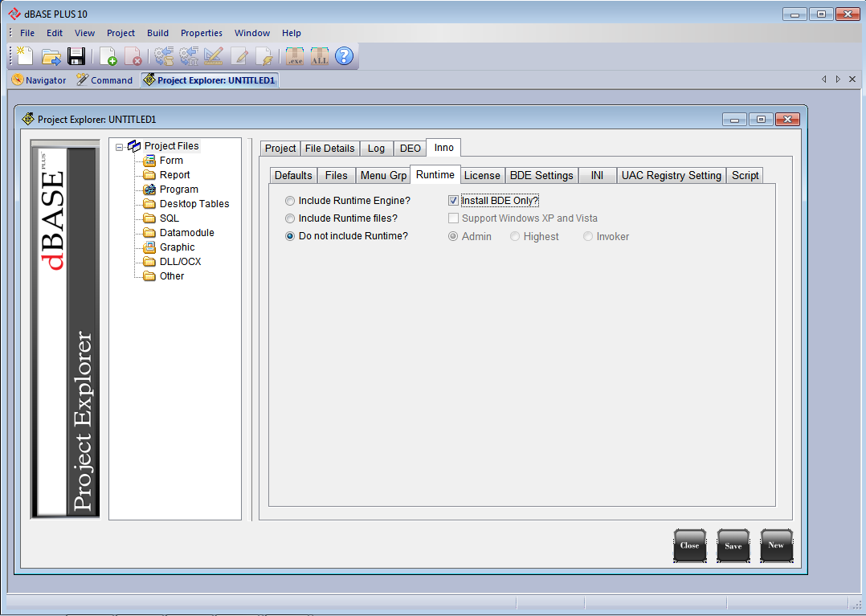Open the INI sub-tab

597,176
